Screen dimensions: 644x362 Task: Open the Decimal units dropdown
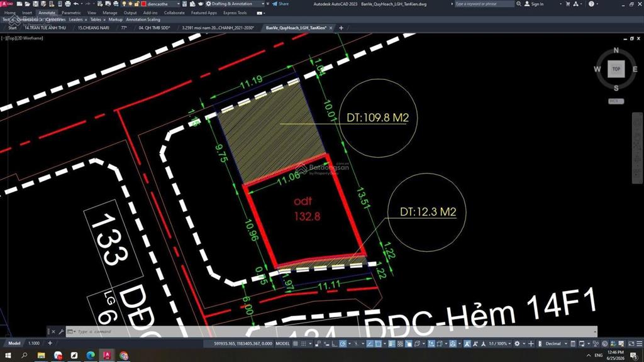556,344
